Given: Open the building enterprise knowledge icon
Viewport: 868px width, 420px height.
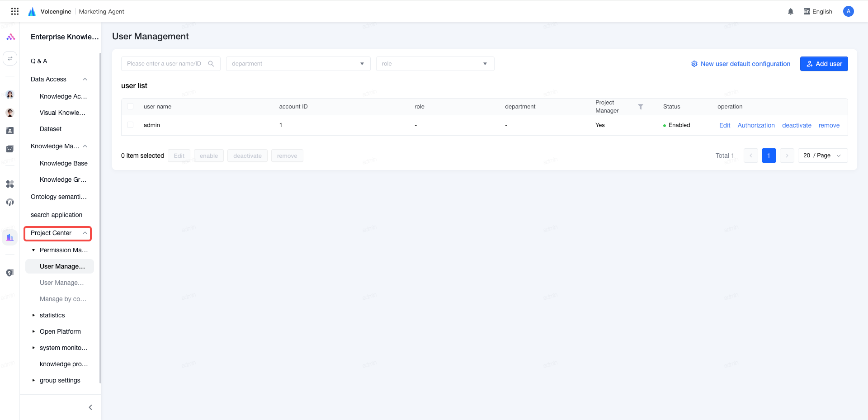Looking at the screenshot, I should pos(10,237).
